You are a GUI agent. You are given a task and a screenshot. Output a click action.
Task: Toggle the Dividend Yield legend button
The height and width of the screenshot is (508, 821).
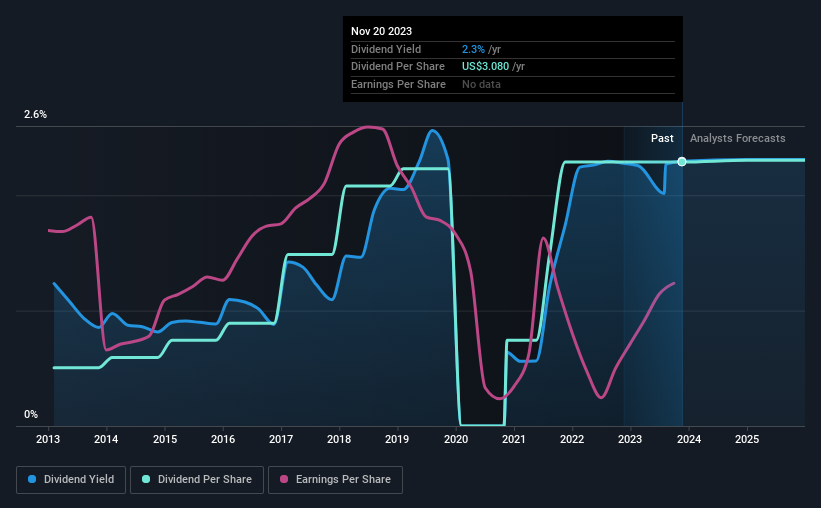tap(71, 480)
